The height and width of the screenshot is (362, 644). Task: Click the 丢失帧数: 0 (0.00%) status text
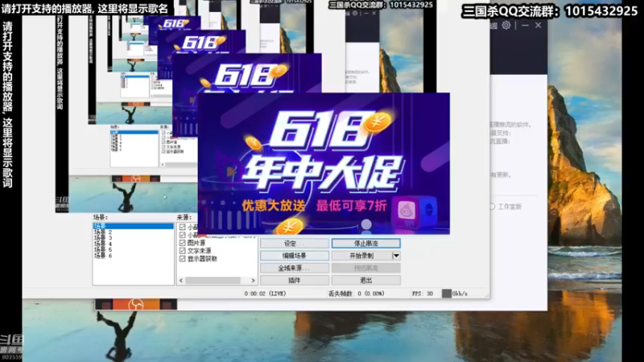coord(356,294)
